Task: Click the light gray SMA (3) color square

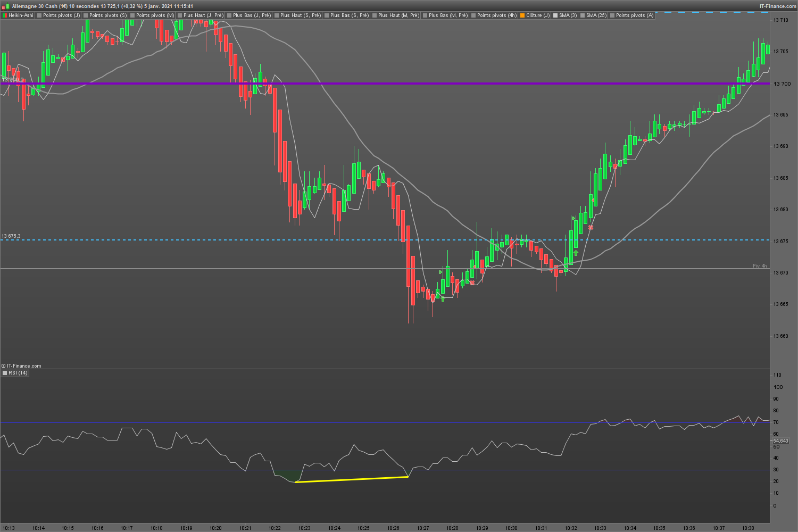Action: (555, 15)
